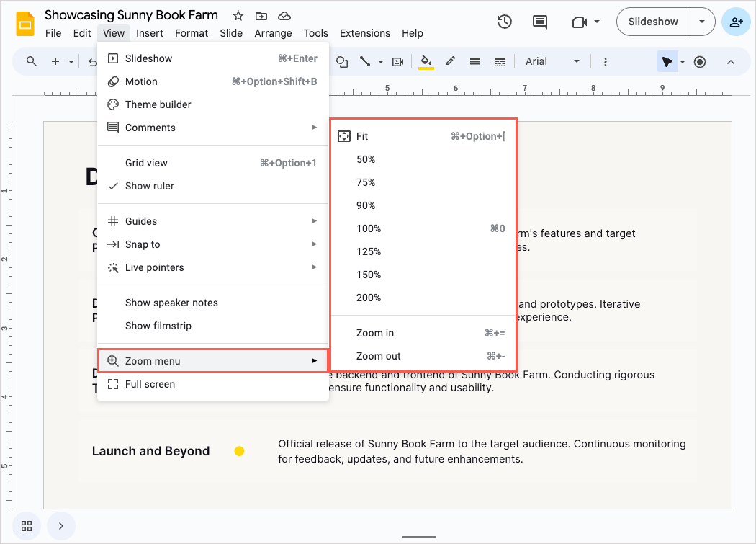Click the search menus magnifier icon
This screenshot has width=756, height=544.
click(32, 61)
